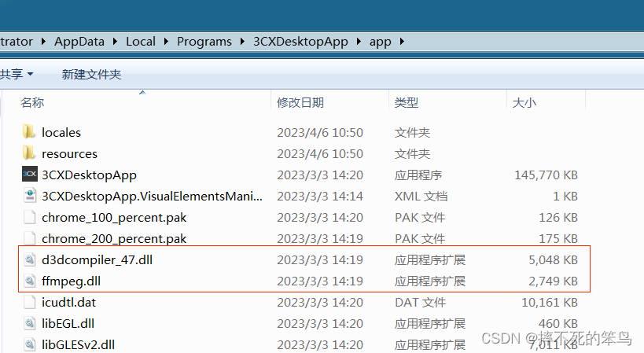Select the icudtl.dat file name
Viewport: 644px width, 353px height.
(68, 303)
